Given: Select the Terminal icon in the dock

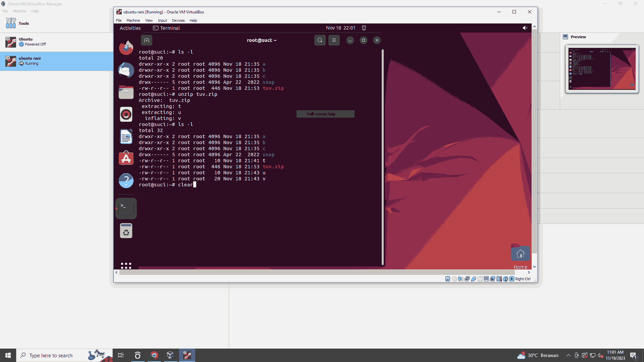Looking at the screenshot, I should point(126,208).
